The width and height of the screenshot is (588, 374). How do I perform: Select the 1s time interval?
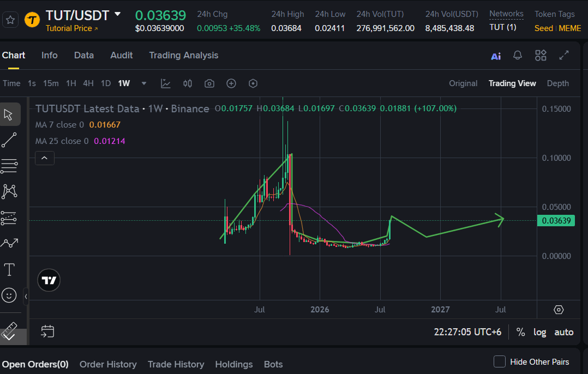(32, 83)
